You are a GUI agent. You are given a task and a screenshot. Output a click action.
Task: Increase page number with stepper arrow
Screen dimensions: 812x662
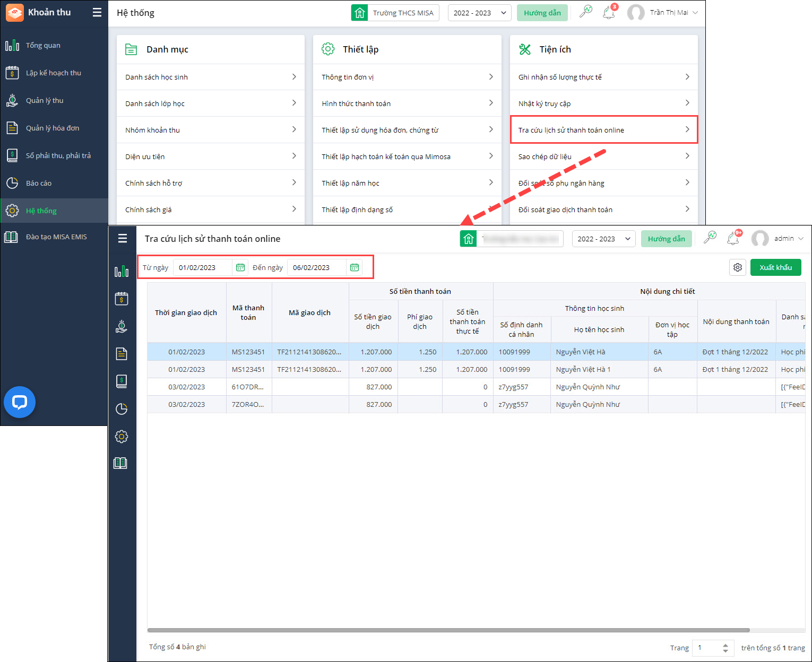tap(725, 645)
